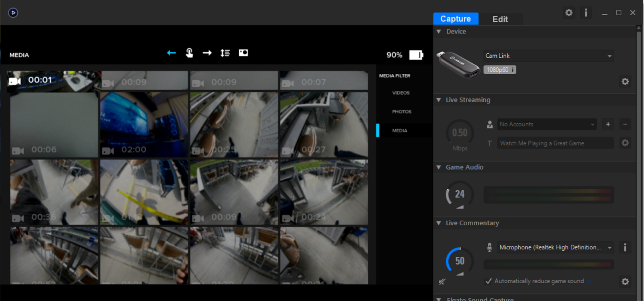Adjust the Game Audio volume dial 24
The width and height of the screenshot is (644, 301).
tap(460, 195)
